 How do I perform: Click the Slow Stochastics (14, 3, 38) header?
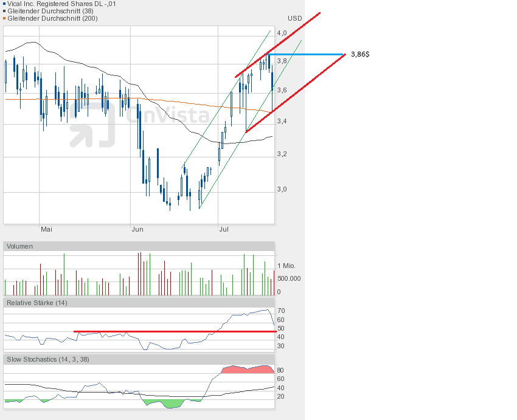(47, 359)
